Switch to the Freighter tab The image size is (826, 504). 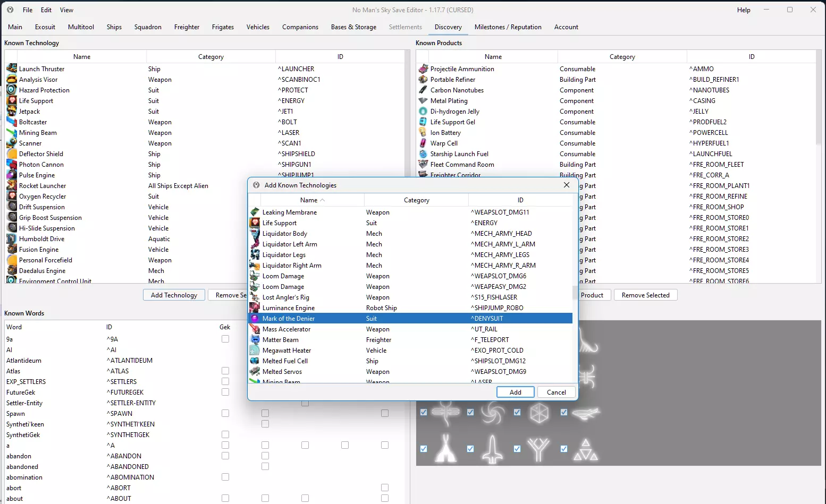[187, 27]
